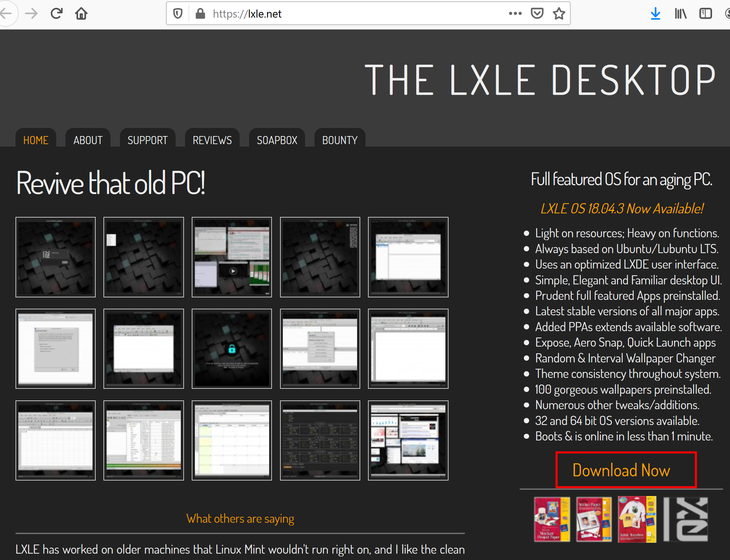Click 'Uses an optimized LXDE user interface.' text
Screen dimensions: 730x560
click(x=627, y=264)
